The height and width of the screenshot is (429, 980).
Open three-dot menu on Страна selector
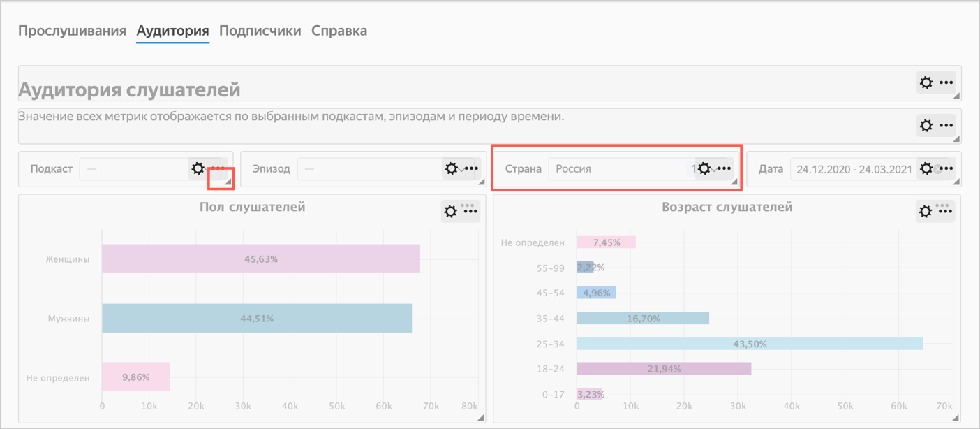coord(724,168)
